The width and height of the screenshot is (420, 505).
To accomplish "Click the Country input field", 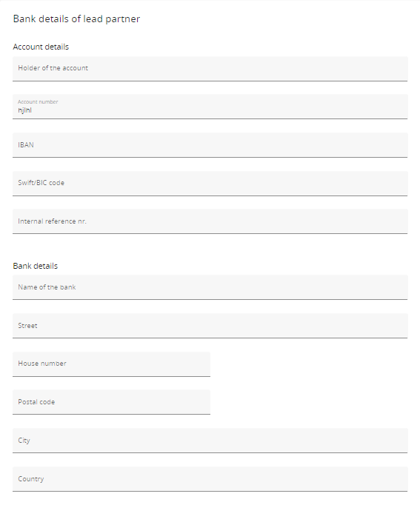I will (x=210, y=479).
